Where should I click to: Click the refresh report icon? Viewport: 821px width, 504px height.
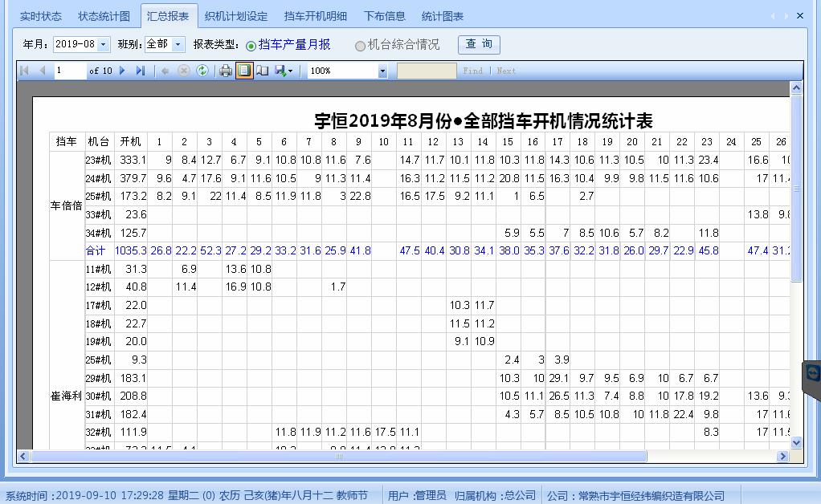pos(202,71)
